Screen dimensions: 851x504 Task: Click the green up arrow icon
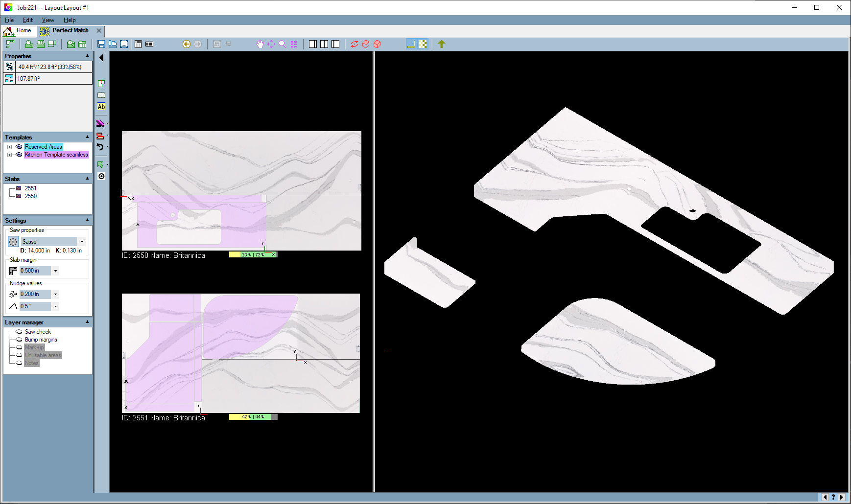[x=442, y=44]
